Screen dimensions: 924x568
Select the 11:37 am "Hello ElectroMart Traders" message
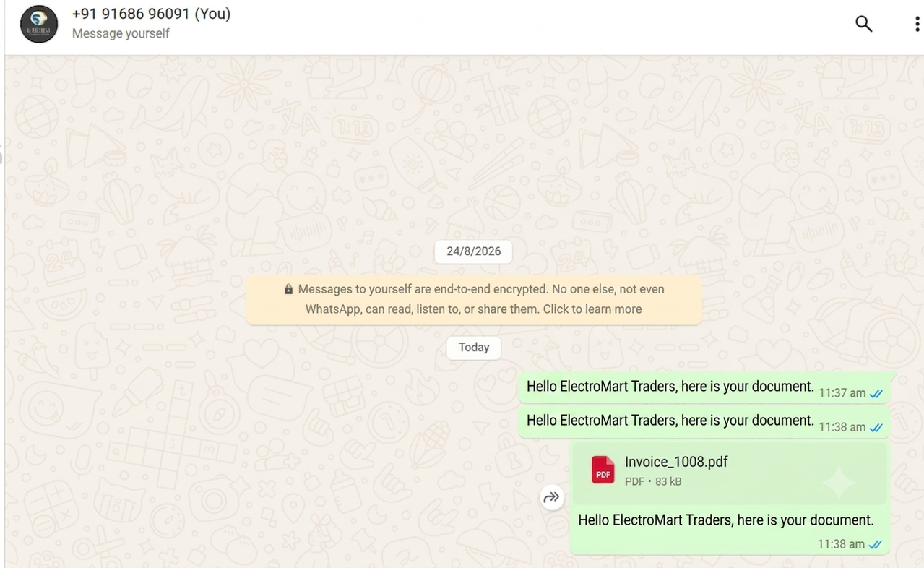point(704,387)
